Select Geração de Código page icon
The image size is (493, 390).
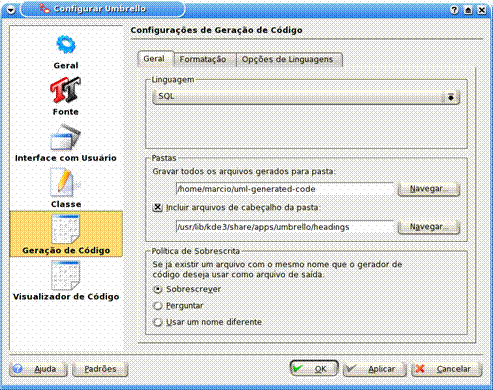(x=66, y=229)
